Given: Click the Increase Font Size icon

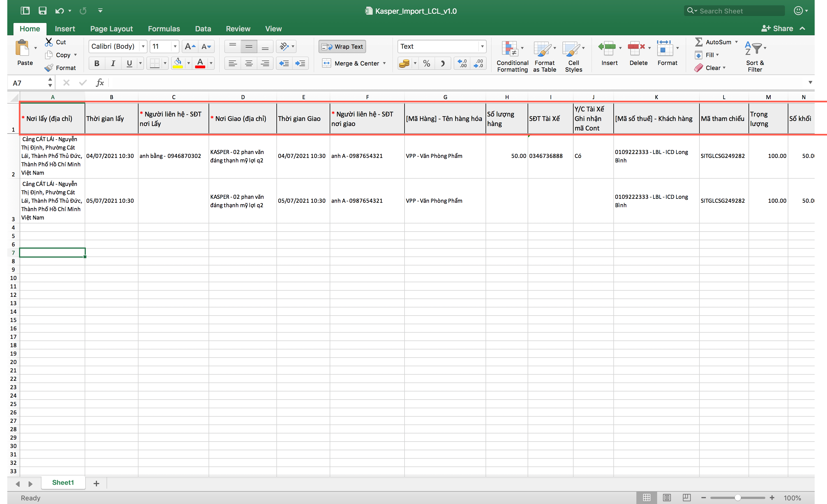Looking at the screenshot, I should [190, 46].
